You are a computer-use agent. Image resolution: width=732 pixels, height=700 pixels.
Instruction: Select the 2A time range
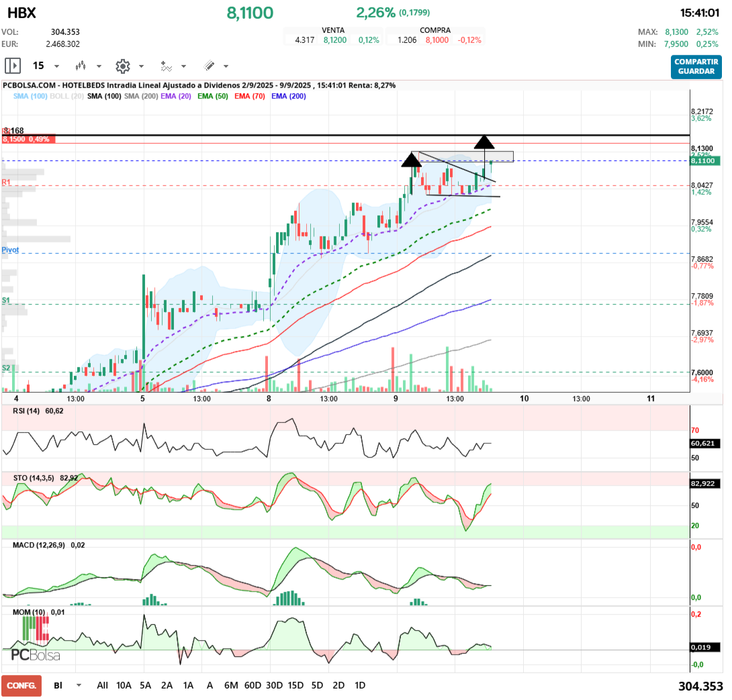click(167, 685)
